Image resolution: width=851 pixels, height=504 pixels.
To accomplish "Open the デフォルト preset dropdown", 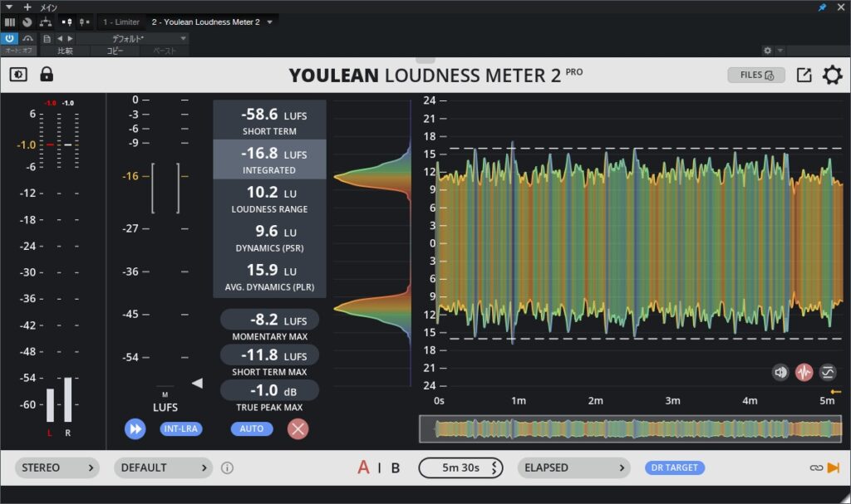I will coord(133,38).
